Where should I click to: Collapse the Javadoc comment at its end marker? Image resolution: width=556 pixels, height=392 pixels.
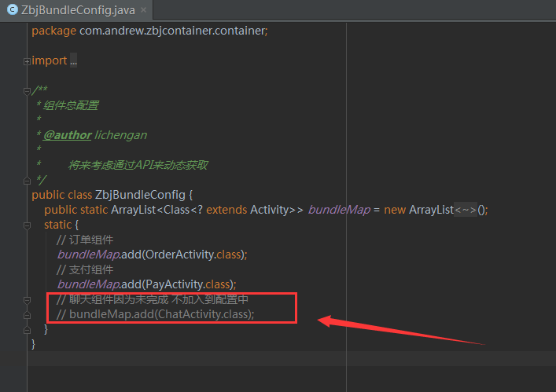(27, 181)
